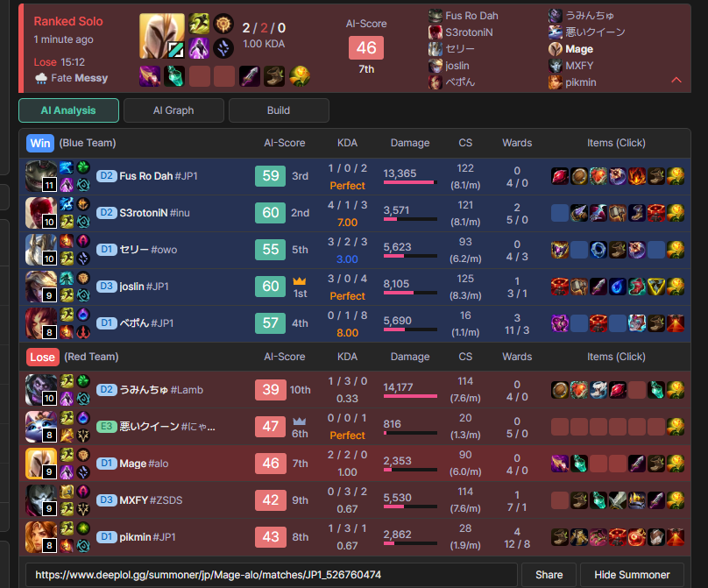
Task: Select the AI Analysis tab
Action: pyautogui.click(x=68, y=110)
